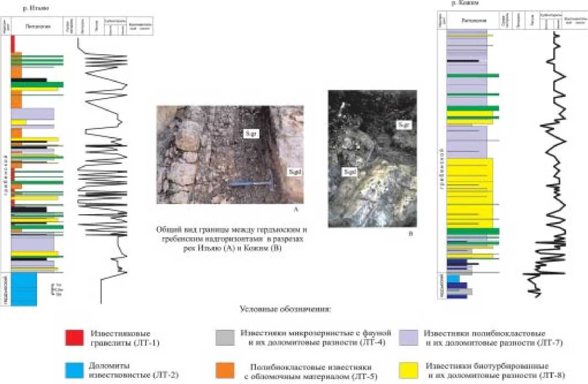Click the 'Условные обозначения:' heading
The width and height of the screenshot is (588, 384).
[285, 309]
